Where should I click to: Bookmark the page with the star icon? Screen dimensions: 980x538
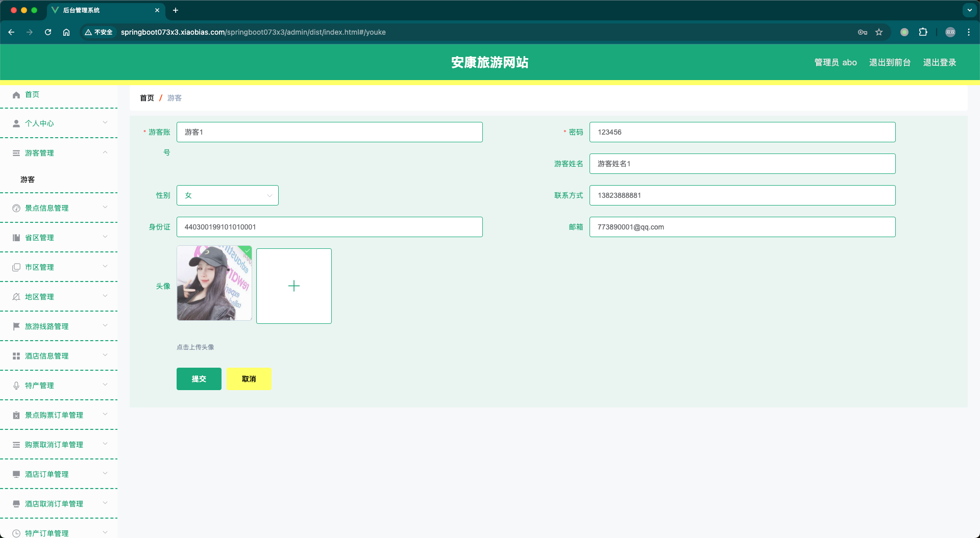pos(879,32)
